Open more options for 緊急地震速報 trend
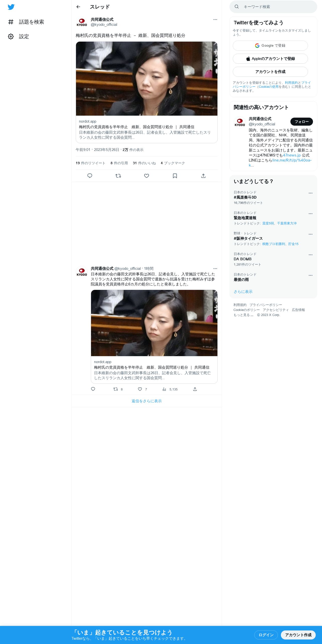The height and width of the screenshot is (644, 322). 310,214
